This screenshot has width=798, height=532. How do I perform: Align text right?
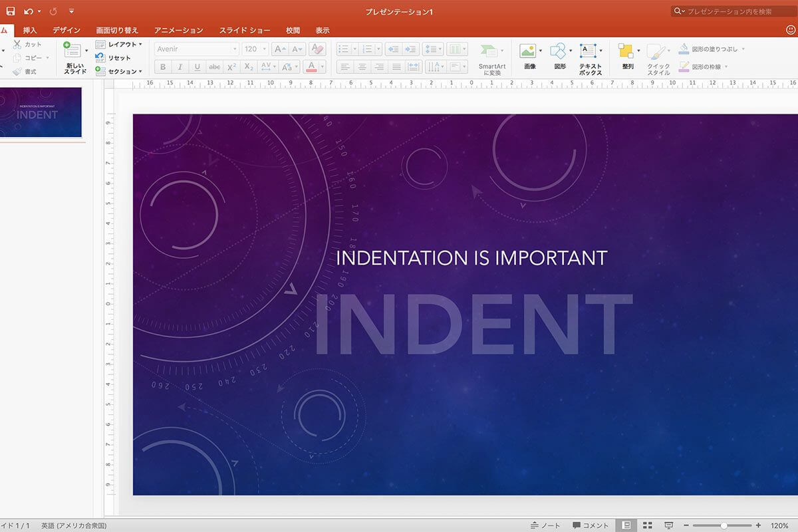click(x=379, y=66)
